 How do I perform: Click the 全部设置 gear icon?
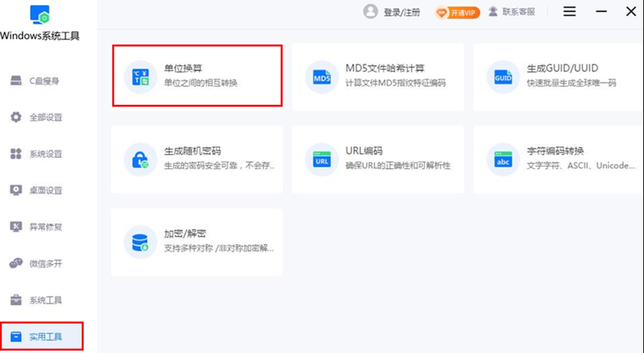pyautogui.click(x=16, y=117)
